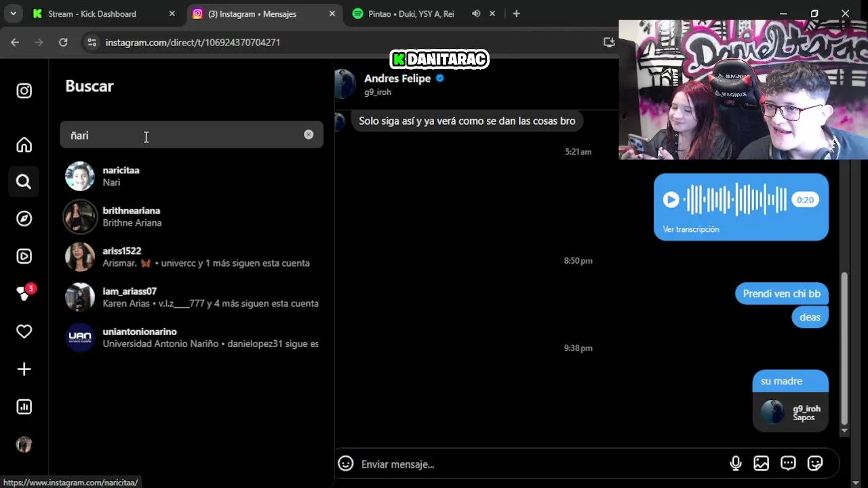Open the dashboard chart icon in sidebar
Screen dimensions: 868x488
coord(24,407)
